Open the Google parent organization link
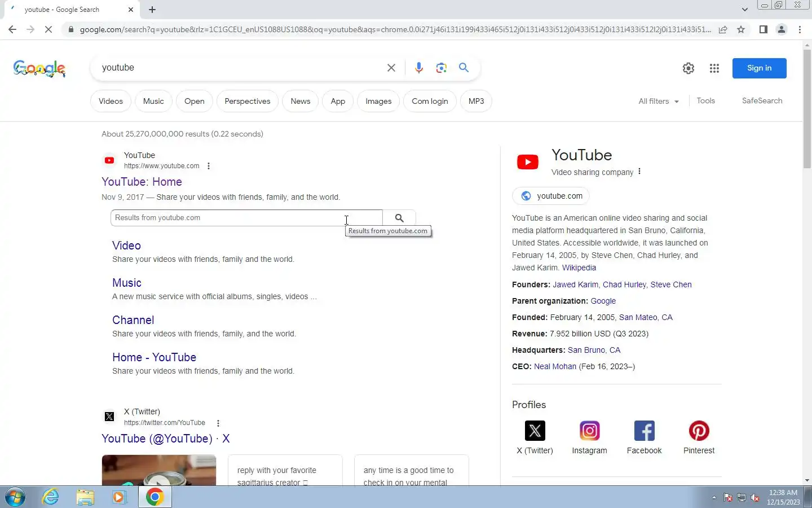 tap(603, 301)
